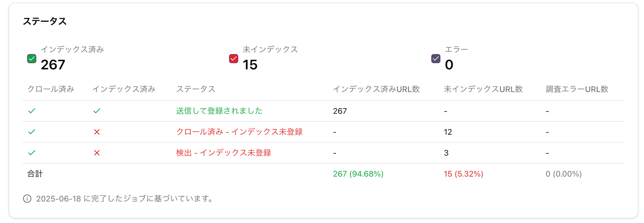Click the インデックス済みURL数 column header
644x223 pixels.
(376, 89)
